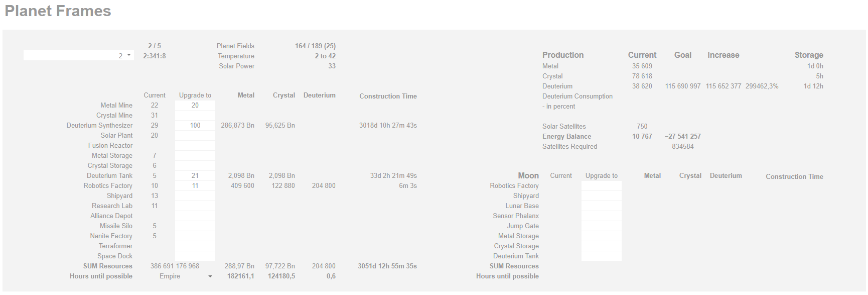
Task: Click Fusion Reactor upgrade-to cell
Action: [195, 146]
